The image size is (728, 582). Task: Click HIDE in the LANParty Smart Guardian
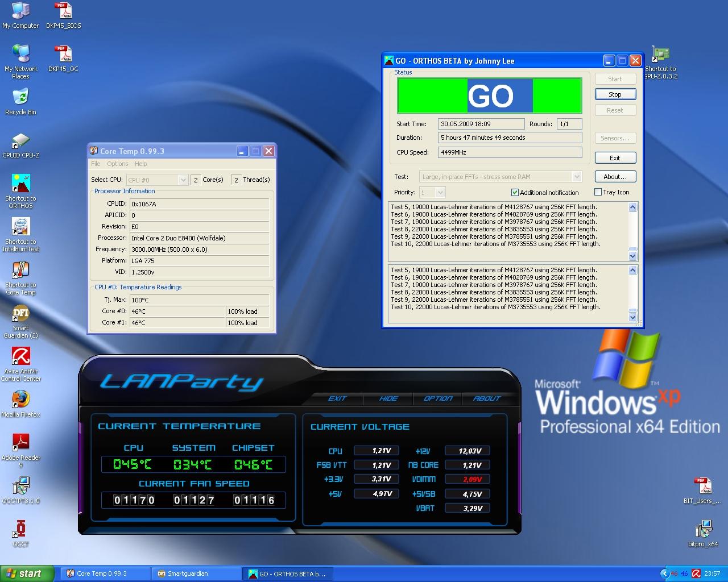click(x=388, y=398)
